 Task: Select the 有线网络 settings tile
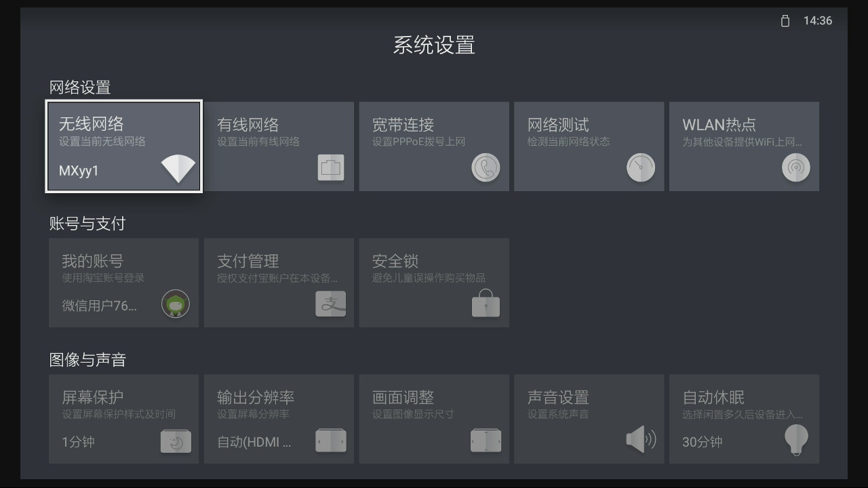point(279,146)
